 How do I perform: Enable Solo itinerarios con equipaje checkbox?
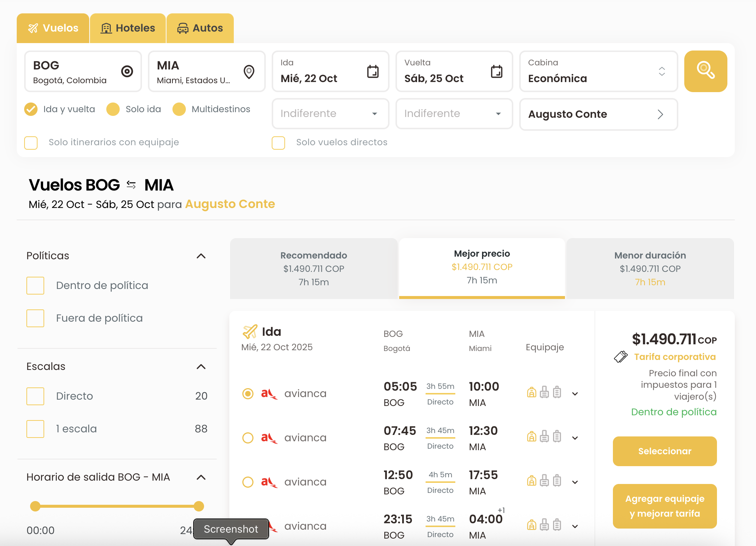pyautogui.click(x=31, y=143)
